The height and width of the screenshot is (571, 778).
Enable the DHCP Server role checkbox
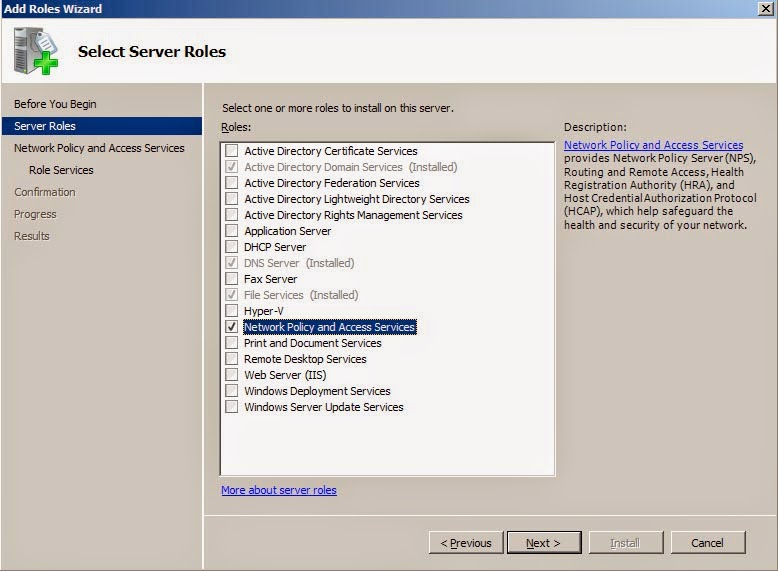click(231, 247)
